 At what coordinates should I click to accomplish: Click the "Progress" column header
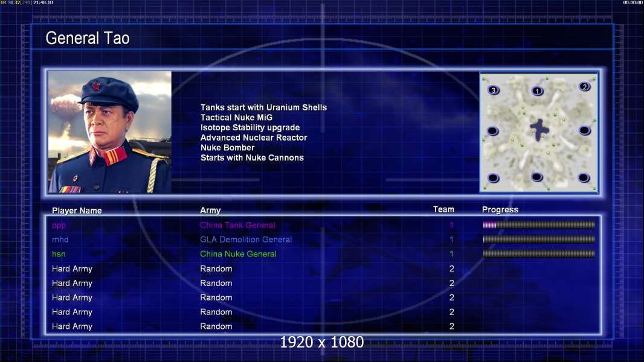500,209
